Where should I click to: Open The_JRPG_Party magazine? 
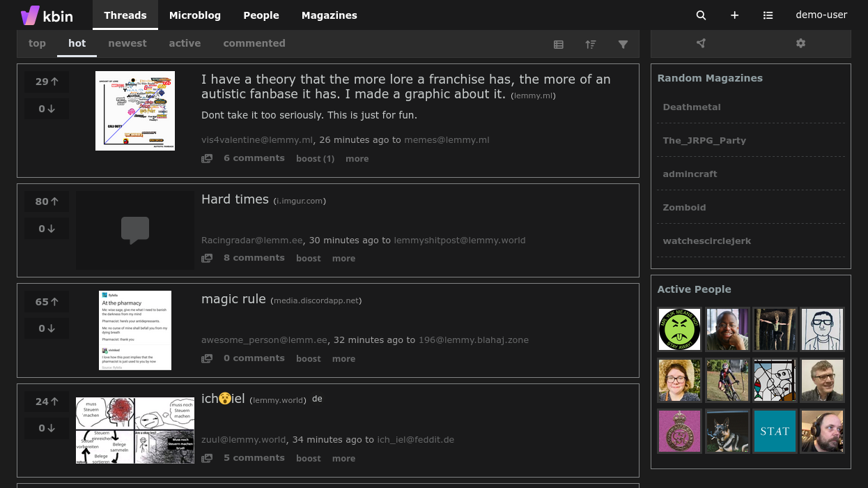pos(704,141)
